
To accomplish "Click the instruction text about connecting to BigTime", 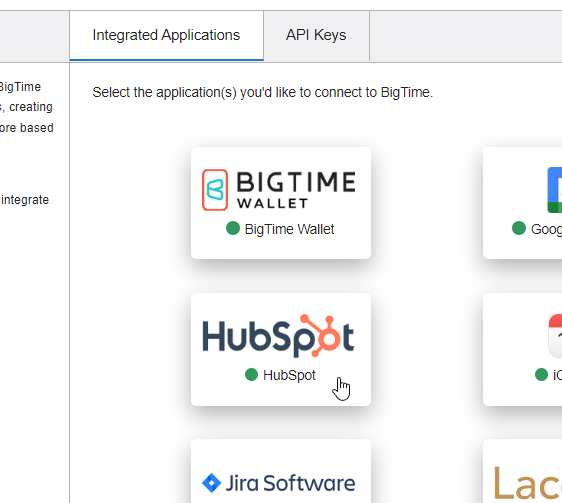I will [x=263, y=92].
